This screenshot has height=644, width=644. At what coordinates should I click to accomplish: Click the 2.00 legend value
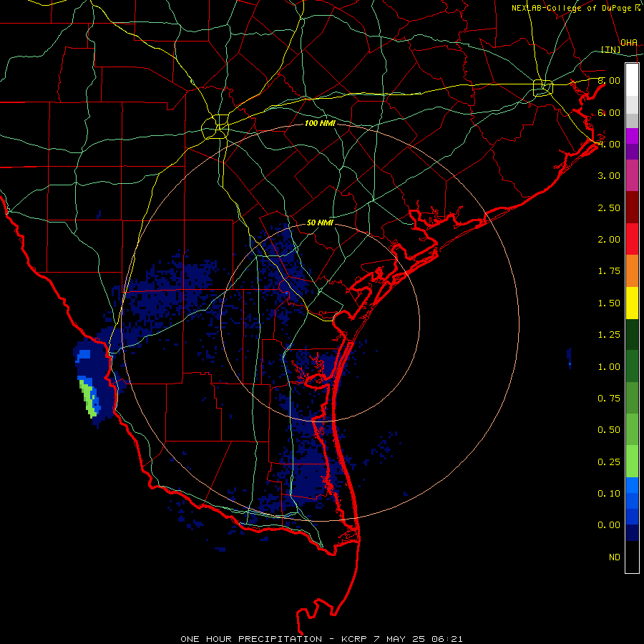tap(609, 240)
